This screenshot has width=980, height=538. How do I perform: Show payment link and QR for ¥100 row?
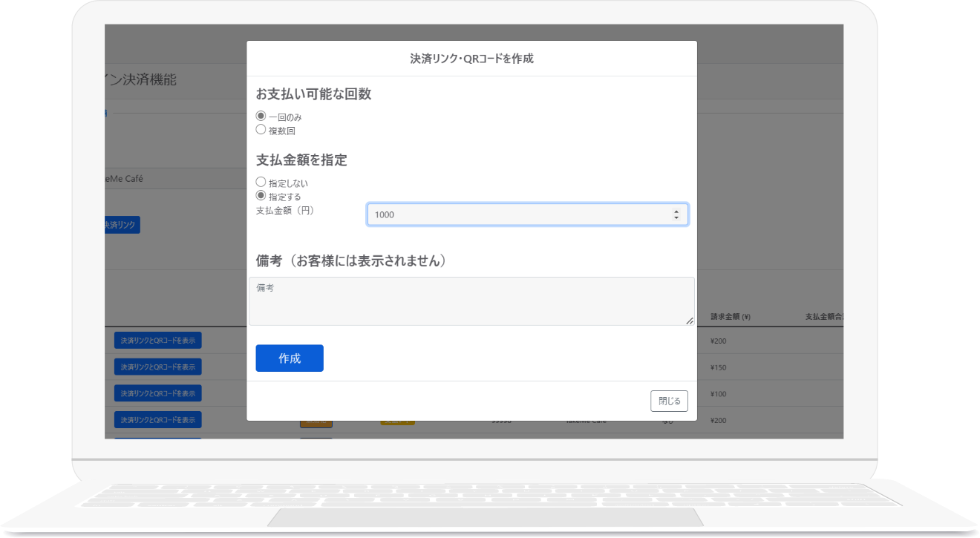[x=157, y=393]
